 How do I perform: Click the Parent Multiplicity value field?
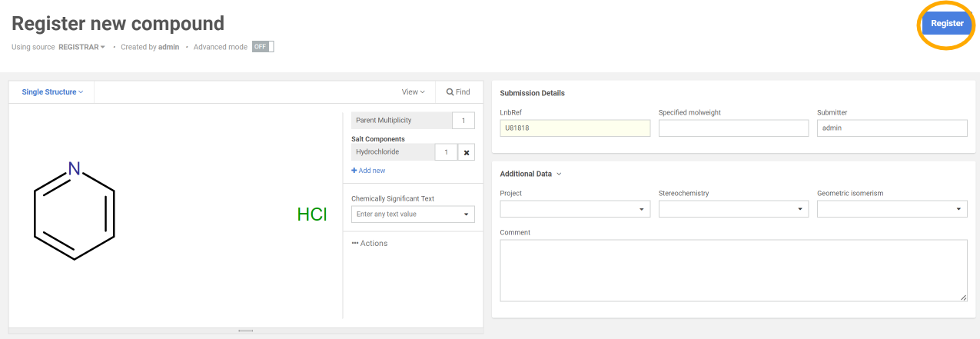point(463,121)
